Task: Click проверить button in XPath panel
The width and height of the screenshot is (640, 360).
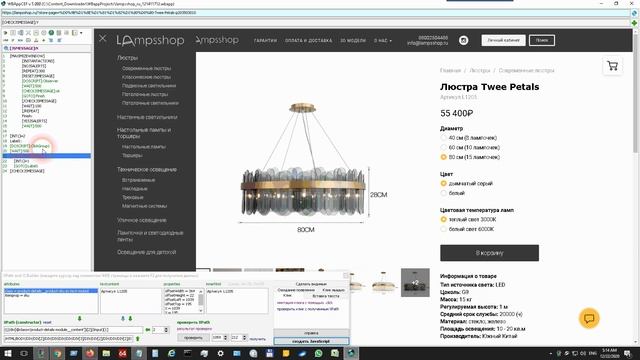Action: [193, 338]
